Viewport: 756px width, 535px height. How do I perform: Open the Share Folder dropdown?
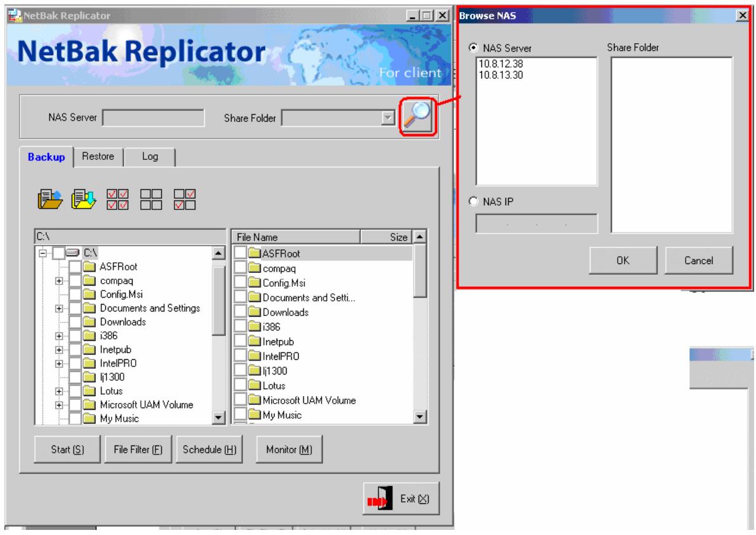pyautogui.click(x=388, y=117)
